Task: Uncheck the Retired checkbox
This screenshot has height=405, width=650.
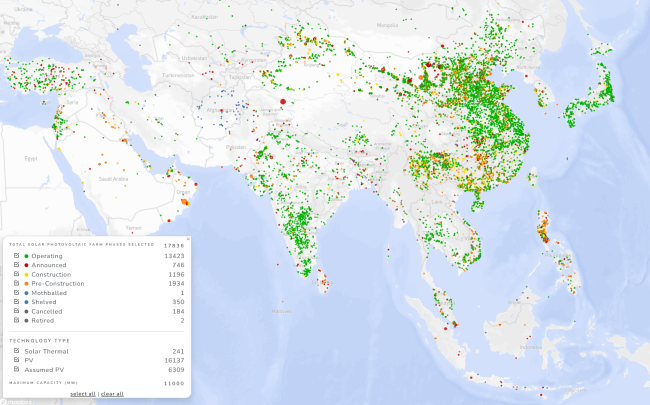Action: 16,321
